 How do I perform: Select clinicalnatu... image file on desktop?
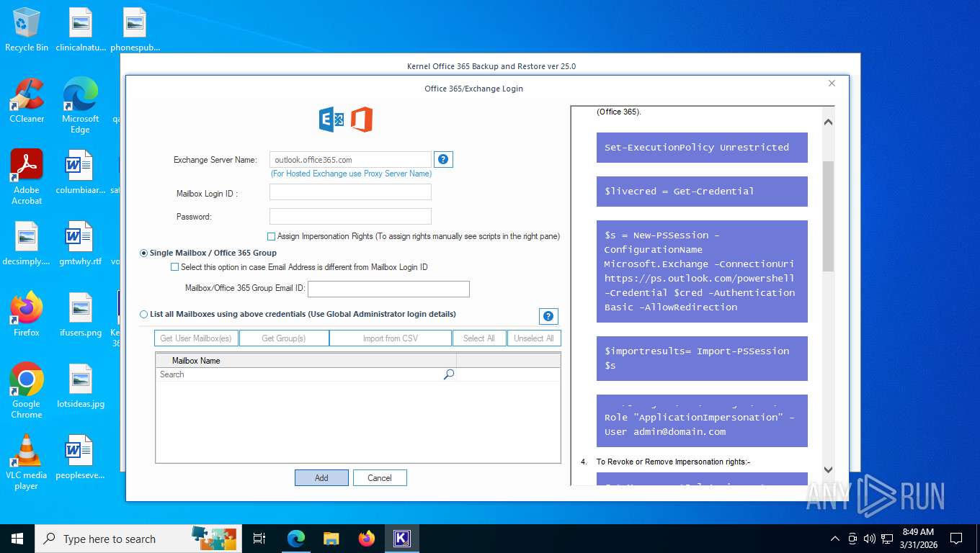tap(80, 30)
